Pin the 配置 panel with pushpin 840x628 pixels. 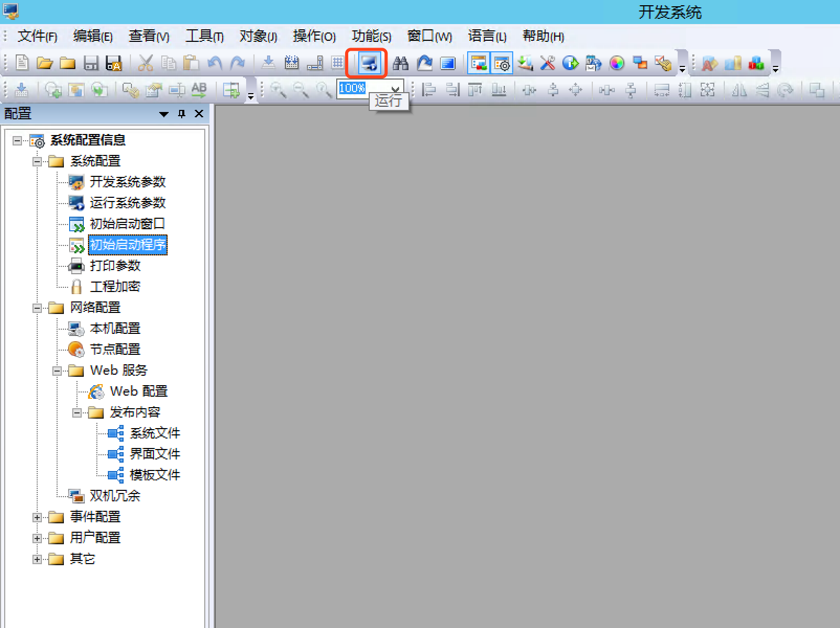tap(182, 114)
